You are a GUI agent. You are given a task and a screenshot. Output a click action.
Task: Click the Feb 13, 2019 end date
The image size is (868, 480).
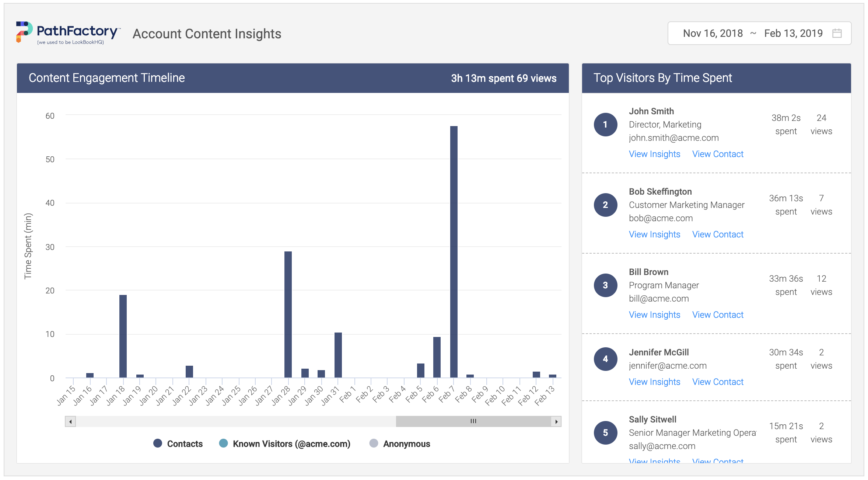tap(793, 33)
